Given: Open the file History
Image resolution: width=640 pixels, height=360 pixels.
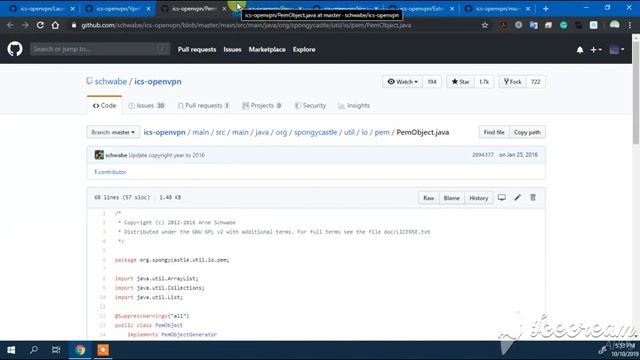Looking at the screenshot, I should (x=478, y=198).
